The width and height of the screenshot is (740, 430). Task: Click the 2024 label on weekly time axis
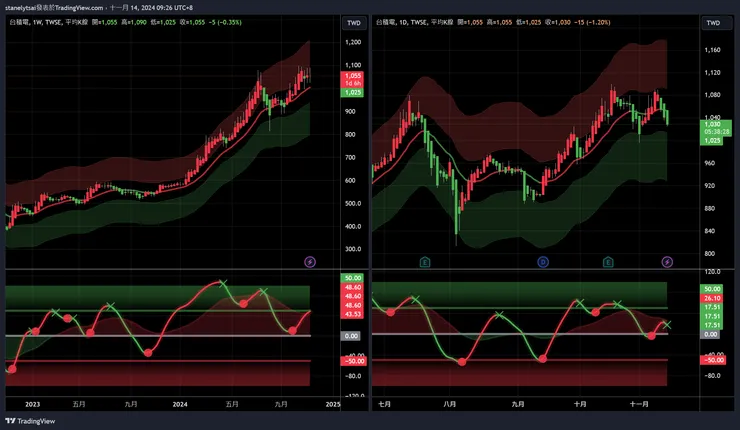tap(180, 405)
